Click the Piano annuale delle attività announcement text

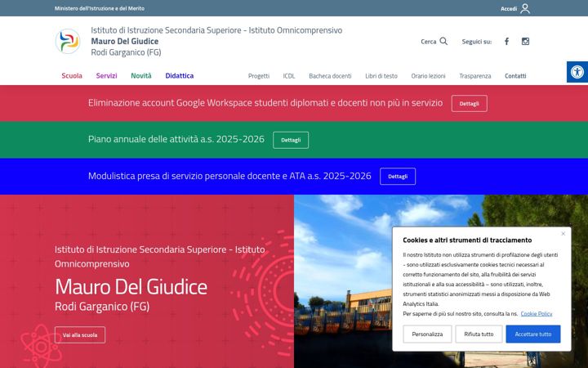pos(176,139)
